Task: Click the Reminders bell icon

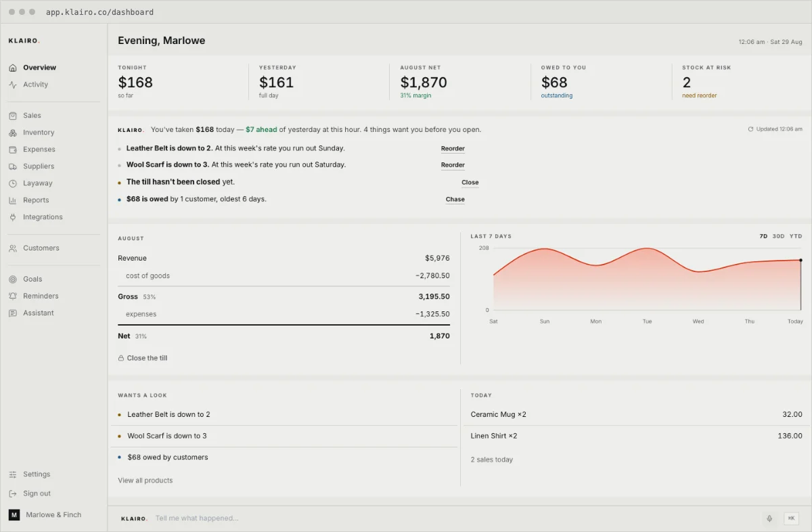Action: [13, 296]
